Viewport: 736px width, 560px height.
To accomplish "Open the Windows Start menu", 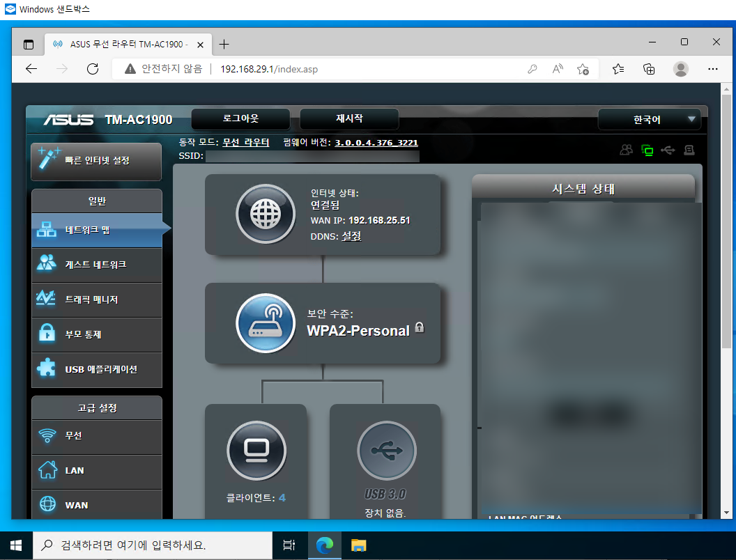I will click(16, 545).
